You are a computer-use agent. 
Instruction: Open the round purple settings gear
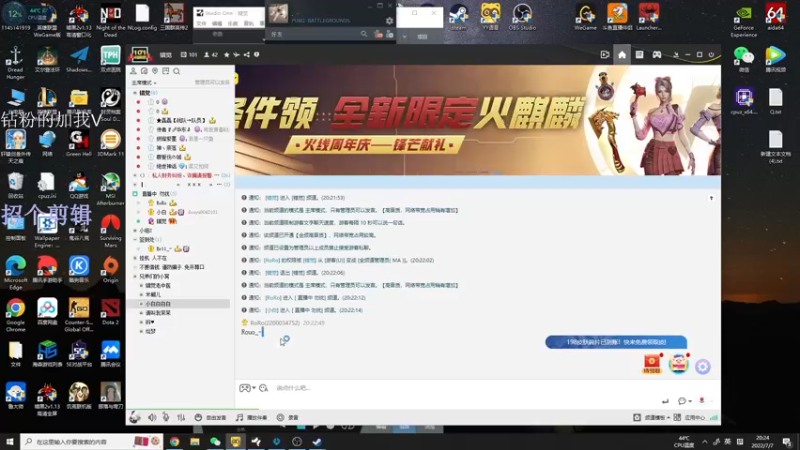point(703,366)
